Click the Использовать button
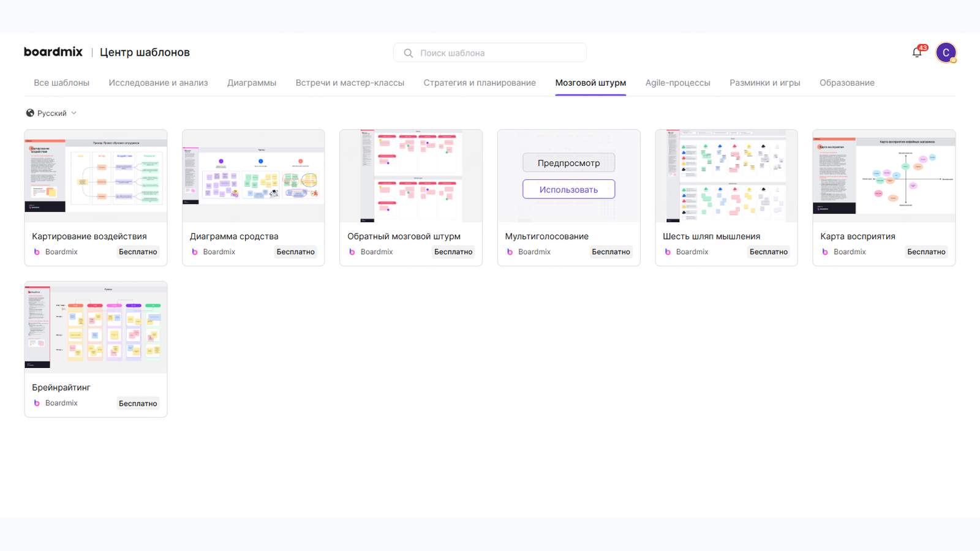 coord(568,189)
